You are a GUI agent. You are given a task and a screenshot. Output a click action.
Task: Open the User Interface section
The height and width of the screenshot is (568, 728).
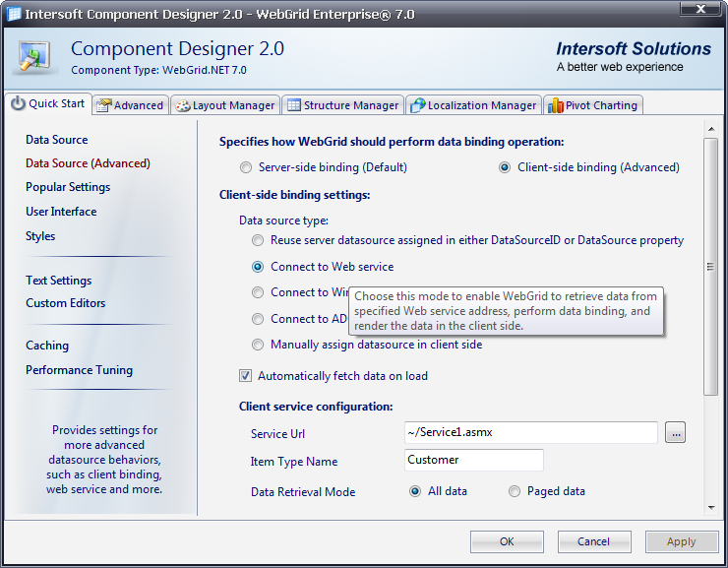pyautogui.click(x=61, y=212)
